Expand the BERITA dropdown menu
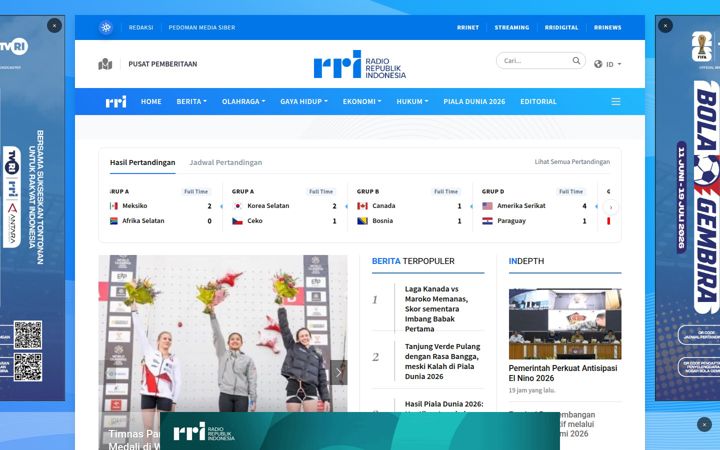Screen dimensions: 720x450 tap(191, 101)
